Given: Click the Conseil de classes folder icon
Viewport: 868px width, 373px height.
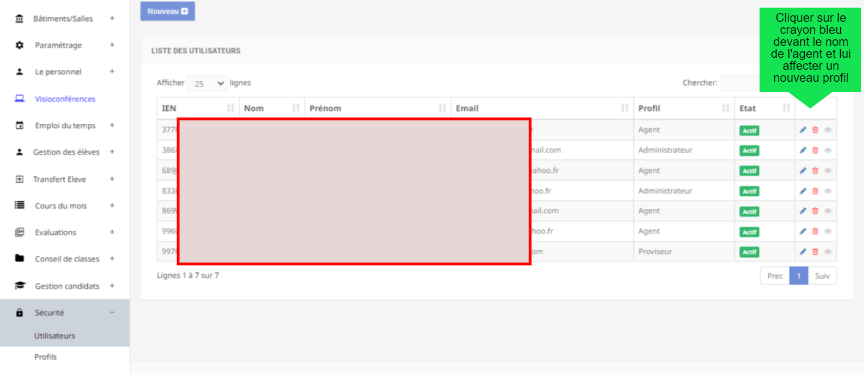Looking at the screenshot, I should [x=20, y=258].
